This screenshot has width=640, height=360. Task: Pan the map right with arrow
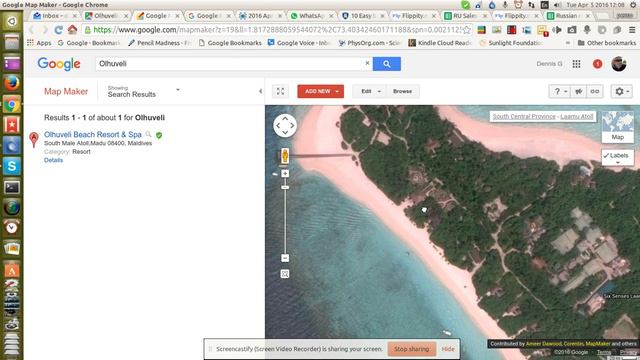tap(292, 125)
